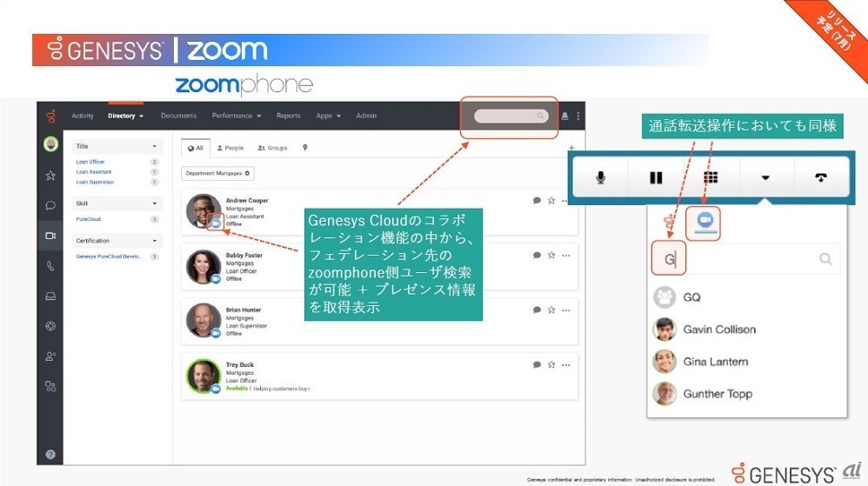Open the Activity menu
868x486 pixels.
tap(83, 116)
